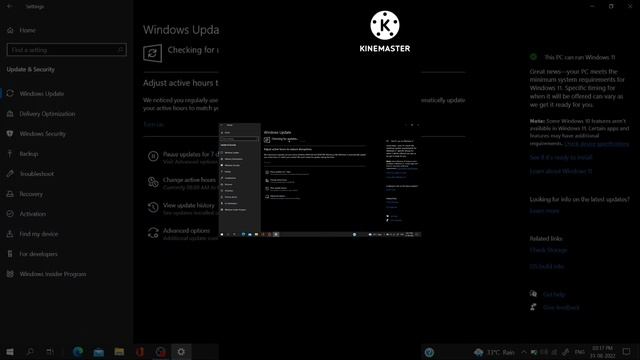Open Mail app from the taskbar

point(98,352)
